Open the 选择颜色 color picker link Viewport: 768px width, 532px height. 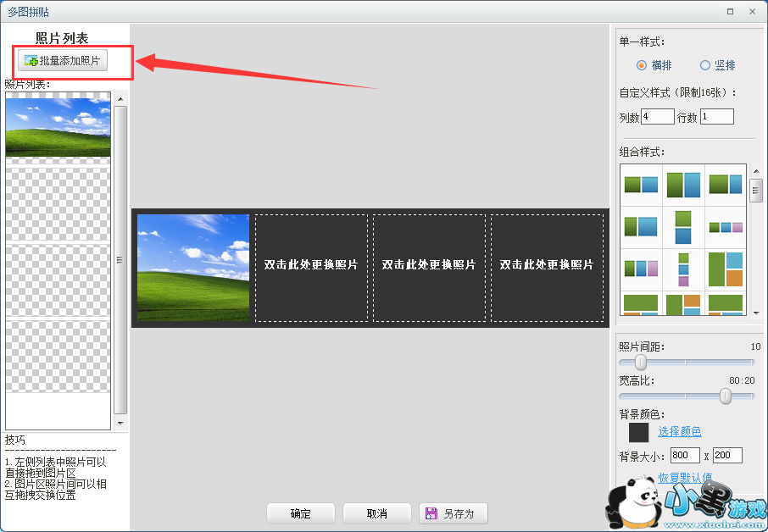click(x=679, y=431)
